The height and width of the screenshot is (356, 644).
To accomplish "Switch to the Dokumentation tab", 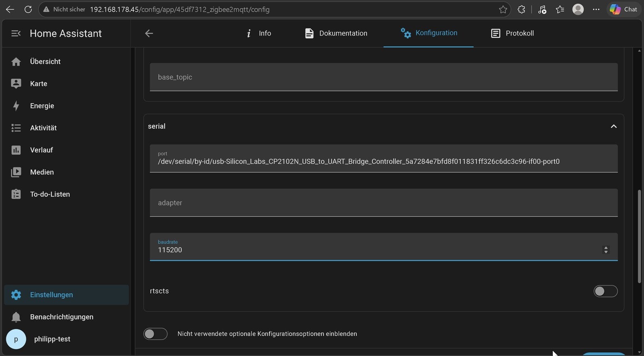I will (x=336, y=33).
